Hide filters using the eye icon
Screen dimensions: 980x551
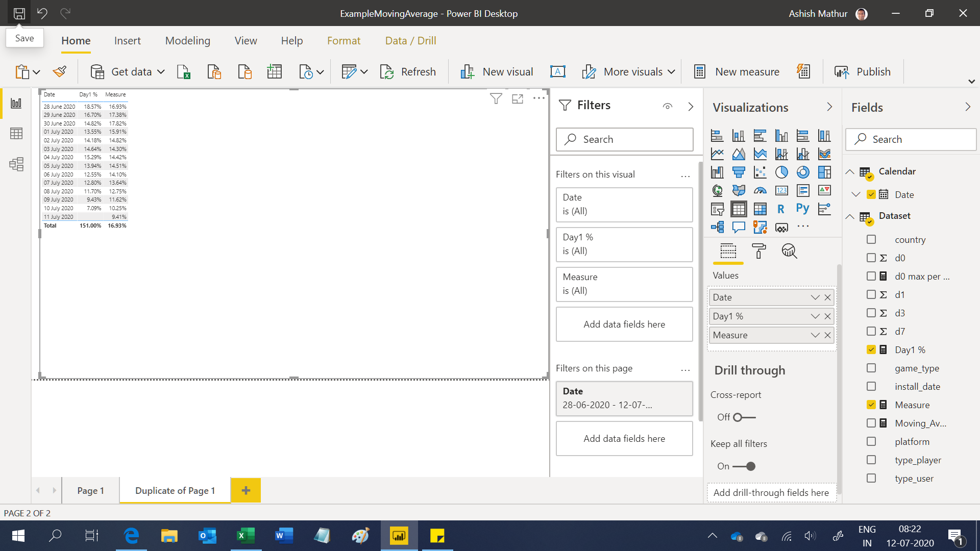(667, 106)
